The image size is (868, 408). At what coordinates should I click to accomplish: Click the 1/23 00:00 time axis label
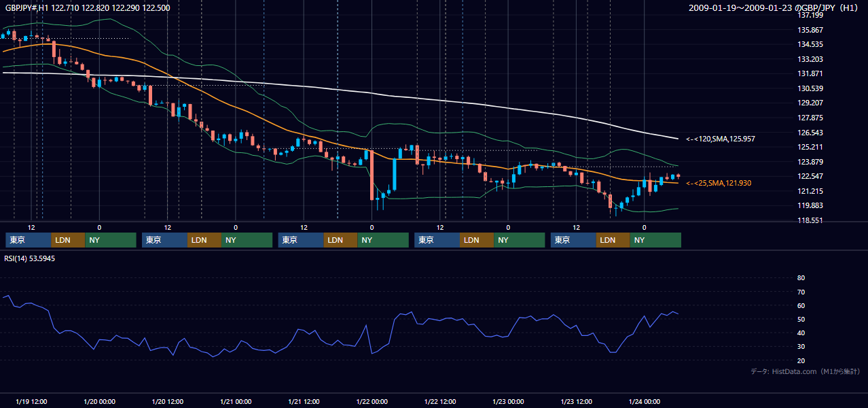(508, 402)
